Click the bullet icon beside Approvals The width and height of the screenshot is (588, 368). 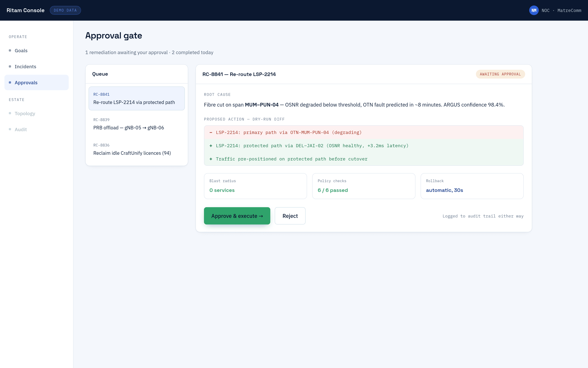click(x=10, y=82)
